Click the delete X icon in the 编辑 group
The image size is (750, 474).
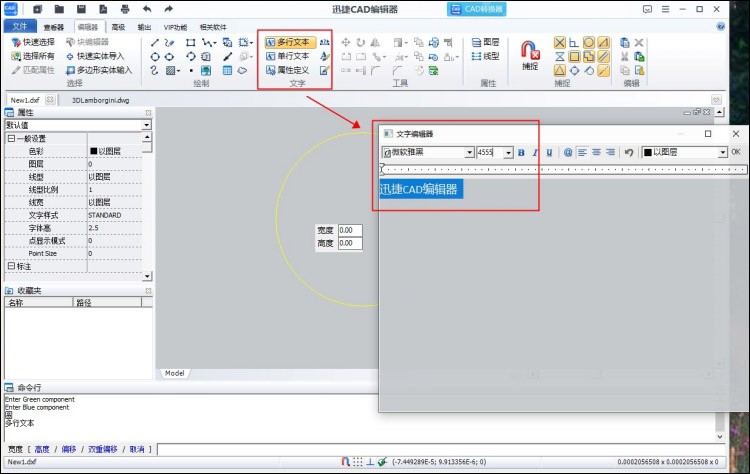point(639,43)
